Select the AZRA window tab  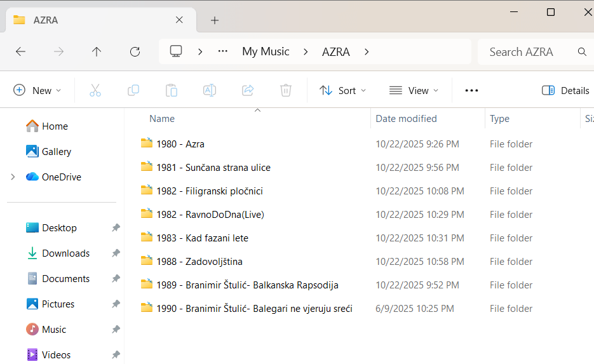pyautogui.click(x=101, y=20)
